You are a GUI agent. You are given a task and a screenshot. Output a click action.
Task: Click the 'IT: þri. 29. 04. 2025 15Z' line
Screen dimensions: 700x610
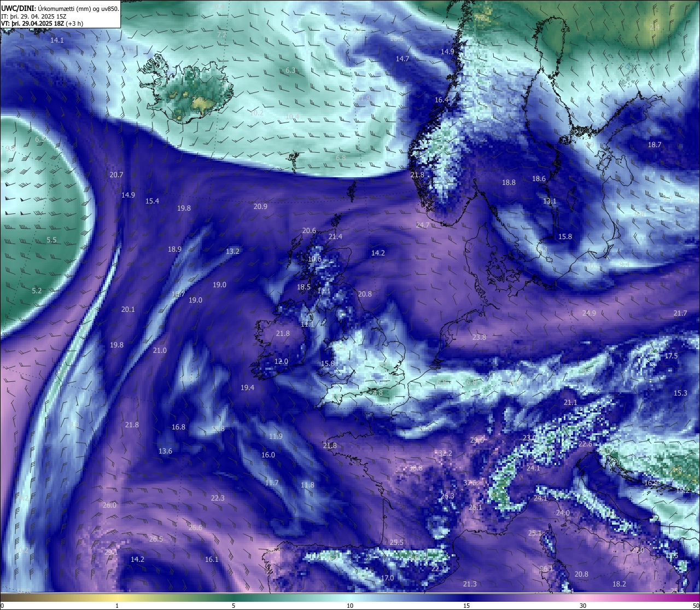point(34,16)
